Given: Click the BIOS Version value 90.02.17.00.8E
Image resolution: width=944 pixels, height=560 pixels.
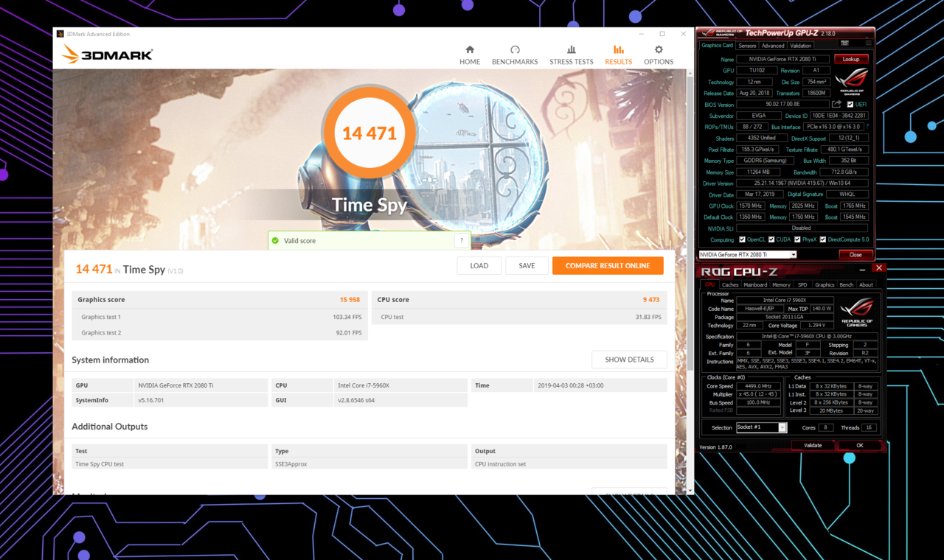Looking at the screenshot, I should click(x=782, y=105).
